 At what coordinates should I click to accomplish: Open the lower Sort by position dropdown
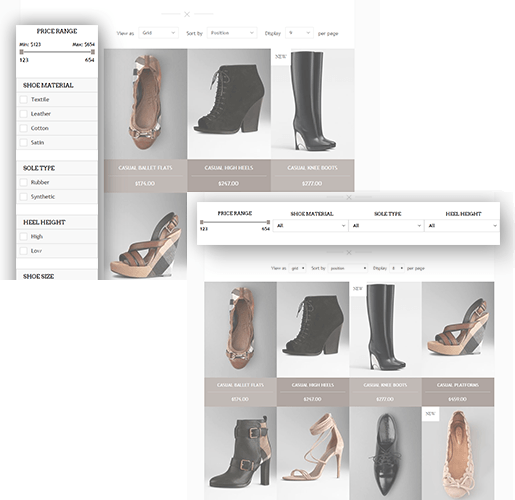pos(348,268)
